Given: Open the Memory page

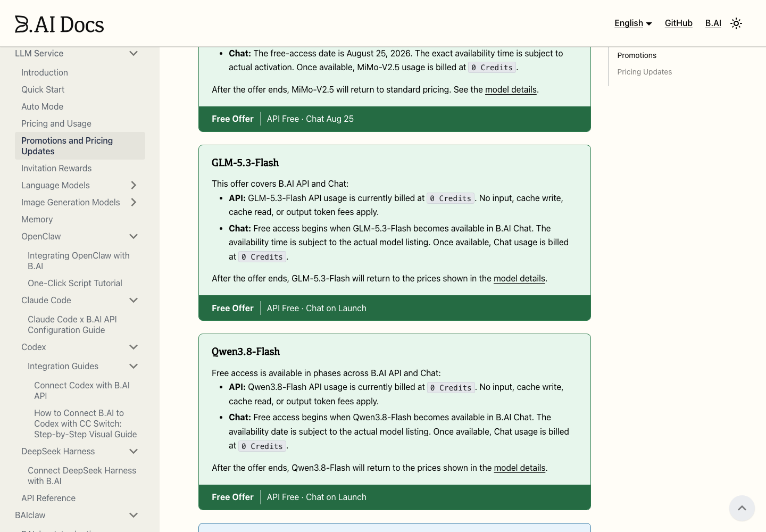Looking at the screenshot, I should coord(37,219).
